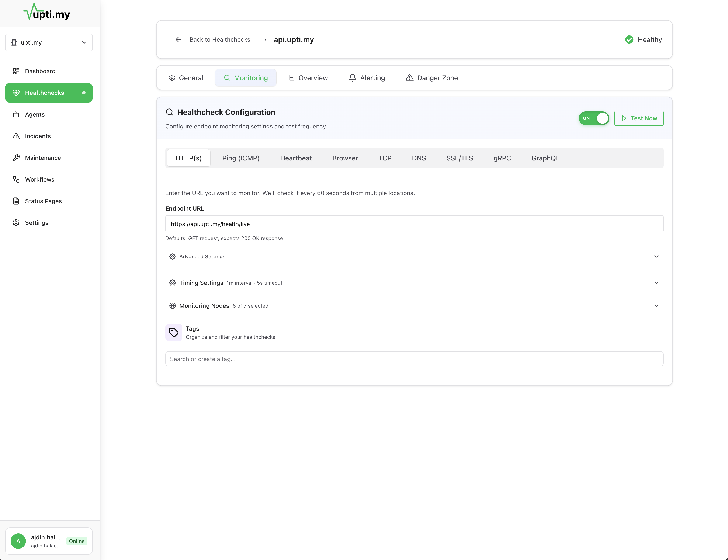Open Workflows in the sidebar
This screenshot has width=728, height=560.
(49, 179)
